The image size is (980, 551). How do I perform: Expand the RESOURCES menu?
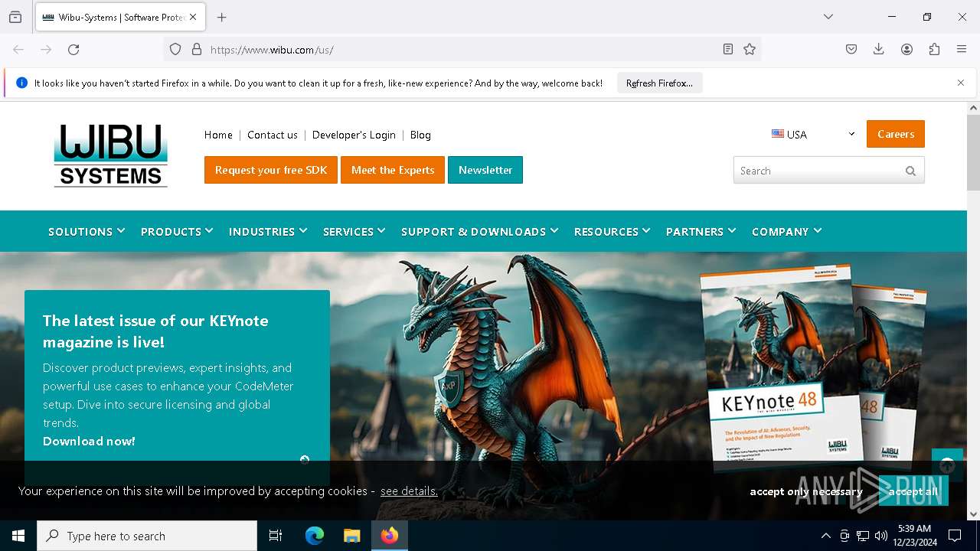(612, 231)
